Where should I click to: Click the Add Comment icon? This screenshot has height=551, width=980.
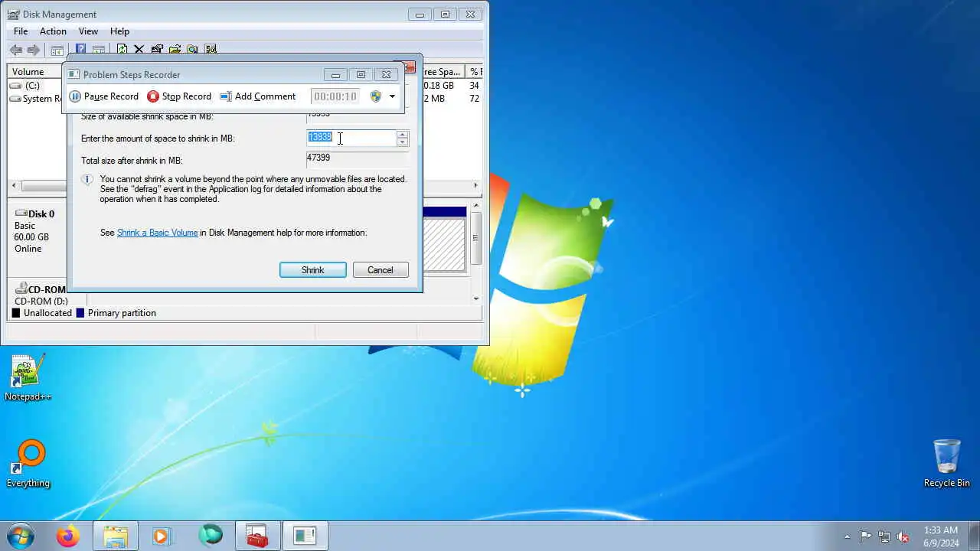click(x=226, y=96)
